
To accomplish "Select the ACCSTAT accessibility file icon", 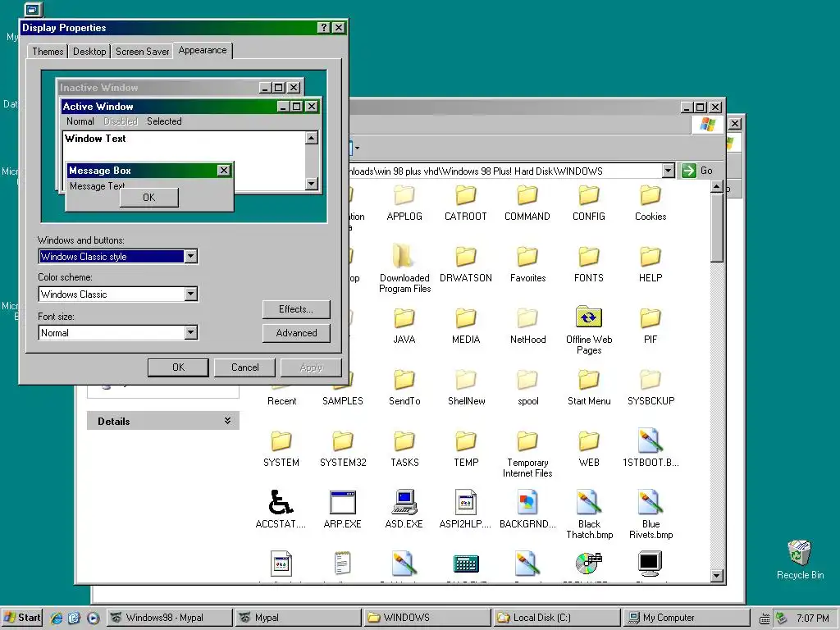I will click(x=281, y=503).
